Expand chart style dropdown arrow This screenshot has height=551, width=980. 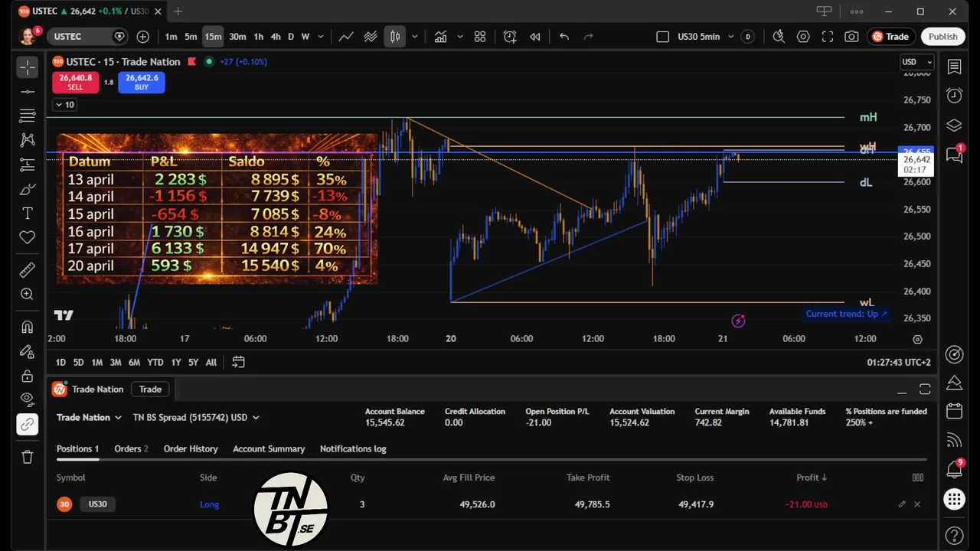(x=415, y=37)
